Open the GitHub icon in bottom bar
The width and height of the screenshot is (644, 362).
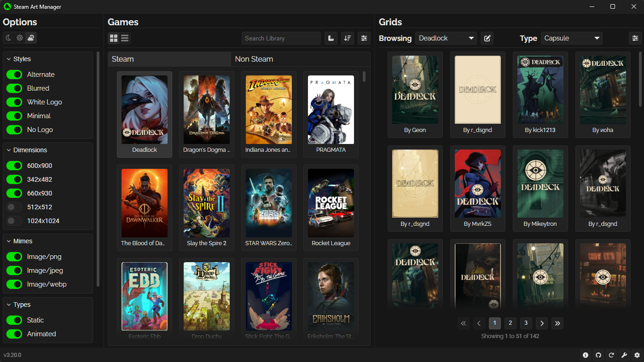[598, 355]
